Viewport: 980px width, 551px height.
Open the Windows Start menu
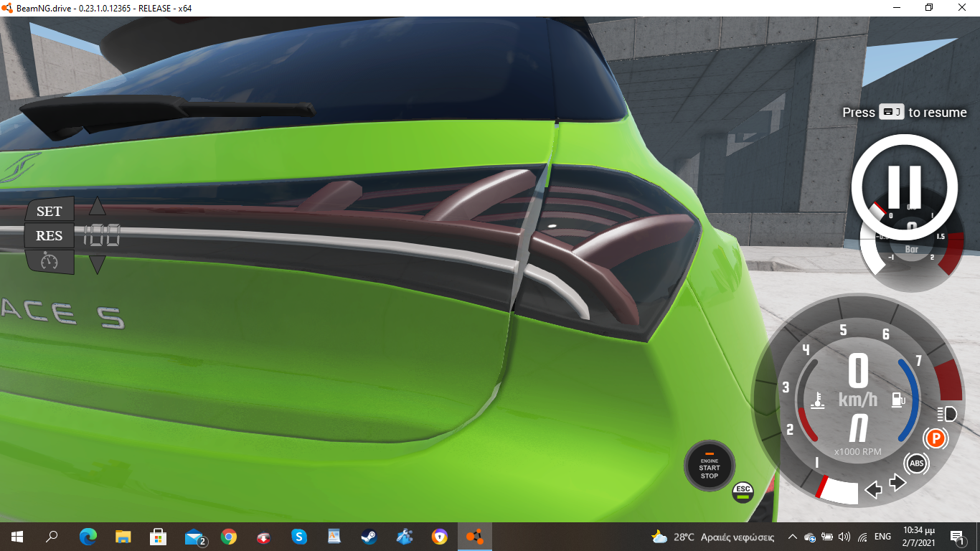[x=17, y=536]
